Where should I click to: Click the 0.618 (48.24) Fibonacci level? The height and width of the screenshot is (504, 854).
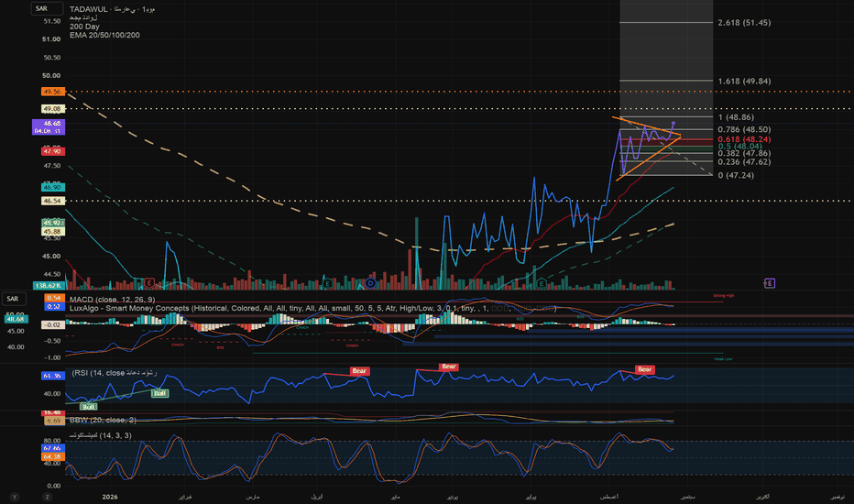point(744,139)
